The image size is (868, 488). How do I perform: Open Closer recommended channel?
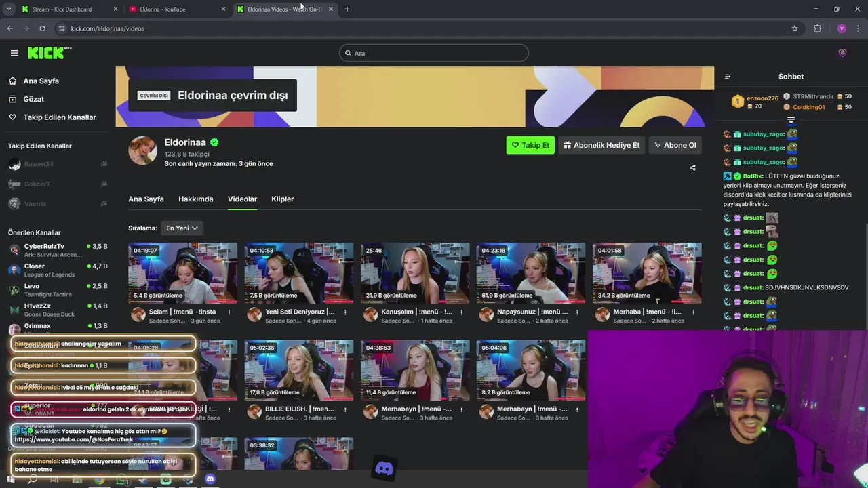[x=58, y=270]
